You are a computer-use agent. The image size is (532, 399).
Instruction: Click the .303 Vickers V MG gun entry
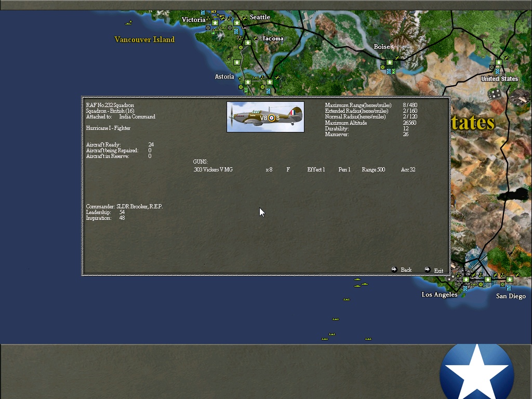click(212, 170)
